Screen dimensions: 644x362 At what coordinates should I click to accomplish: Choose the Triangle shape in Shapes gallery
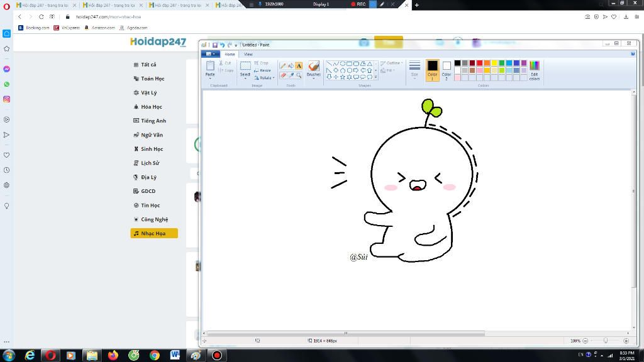point(370,63)
